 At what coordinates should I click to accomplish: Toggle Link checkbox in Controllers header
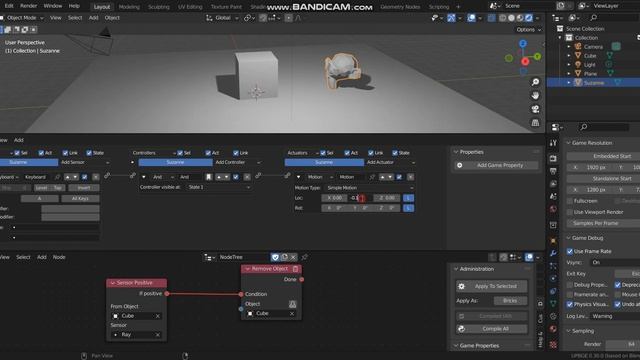[236, 153]
